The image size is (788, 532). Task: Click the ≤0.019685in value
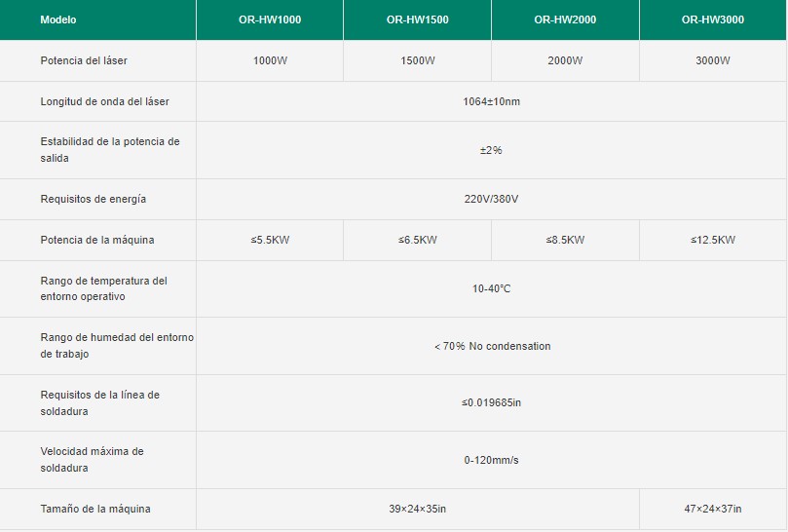pyautogui.click(x=491, y=402)
